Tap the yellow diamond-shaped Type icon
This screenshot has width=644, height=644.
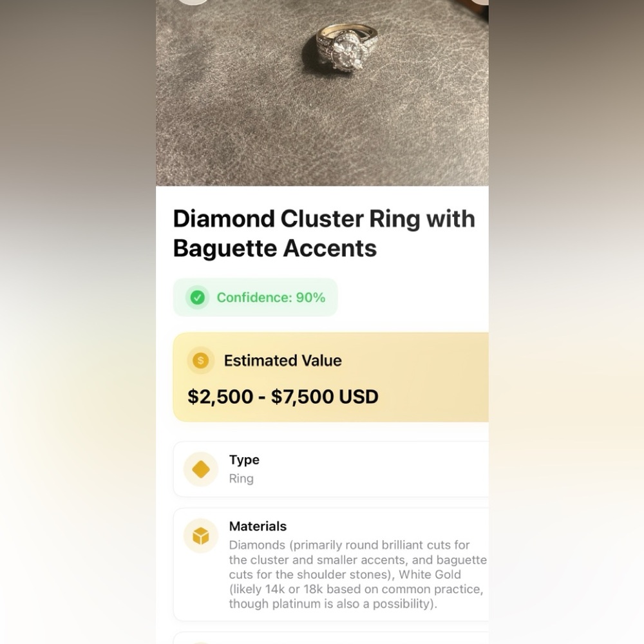click(x=201, y=469)
